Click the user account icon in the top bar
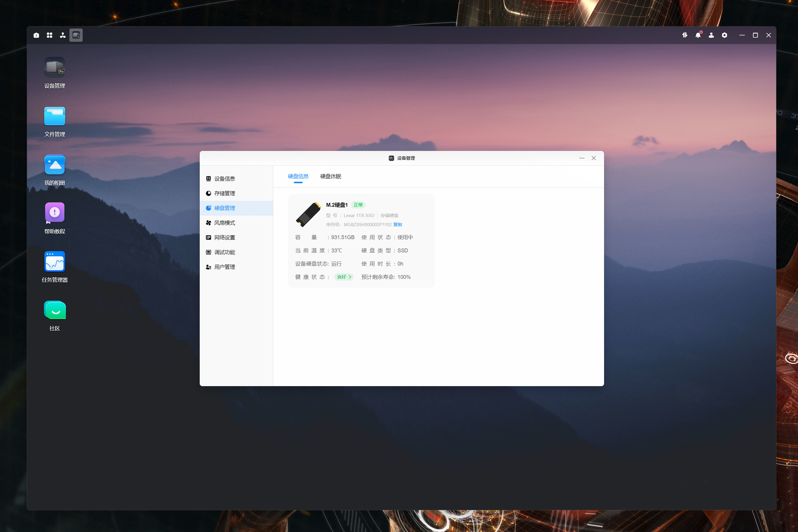The image size is (798, 532). pyautogui.click(x=711, y=35)
